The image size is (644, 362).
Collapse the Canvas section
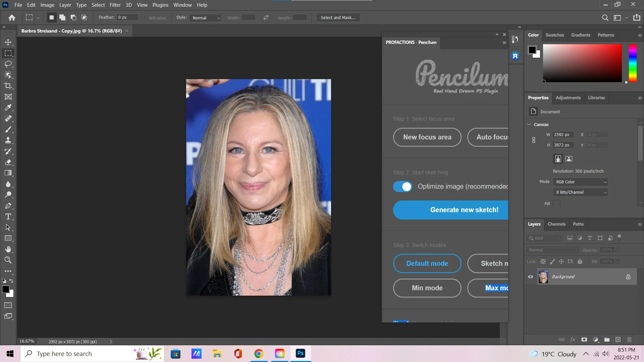[x=529, y=124]
